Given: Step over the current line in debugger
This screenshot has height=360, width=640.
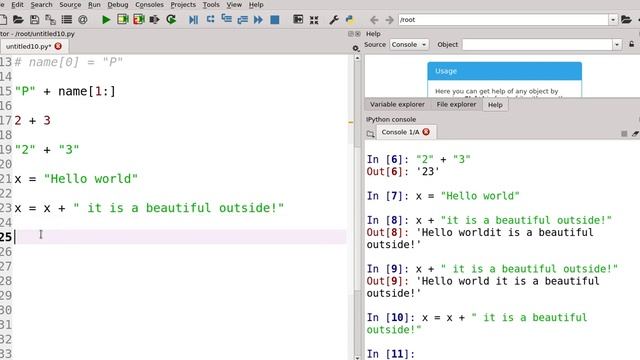Looking at the screenshot, I should click(x=210, y=19).
